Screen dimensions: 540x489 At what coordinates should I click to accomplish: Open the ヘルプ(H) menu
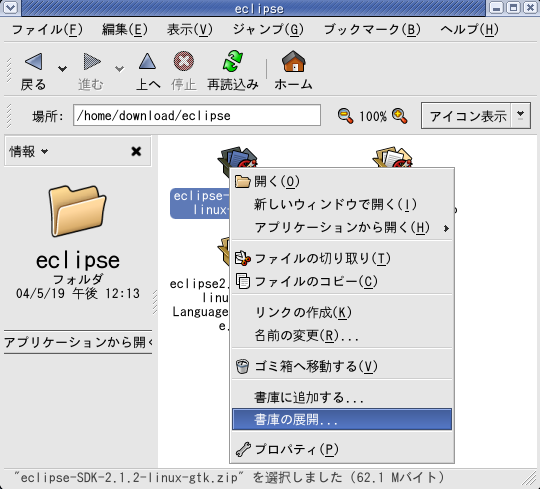point(469,30)
